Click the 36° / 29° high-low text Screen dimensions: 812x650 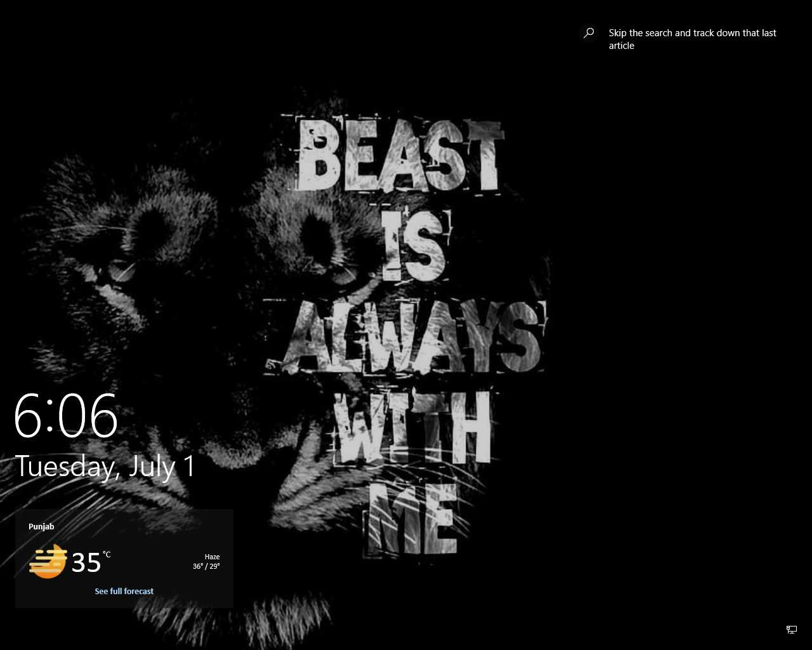coord(206,566)
